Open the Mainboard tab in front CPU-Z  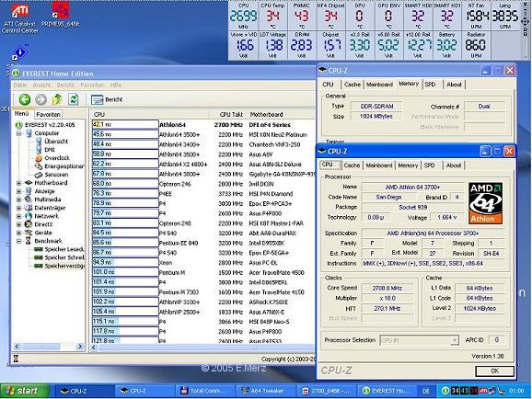click(379, 165)
